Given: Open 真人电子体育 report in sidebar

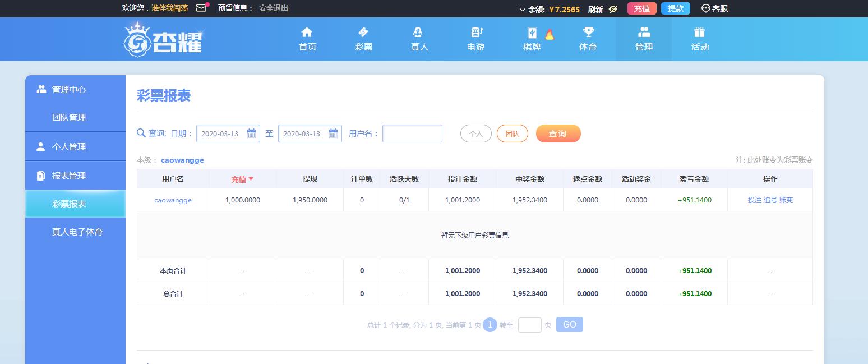Looking at the screenshot, I should point(77,232).
